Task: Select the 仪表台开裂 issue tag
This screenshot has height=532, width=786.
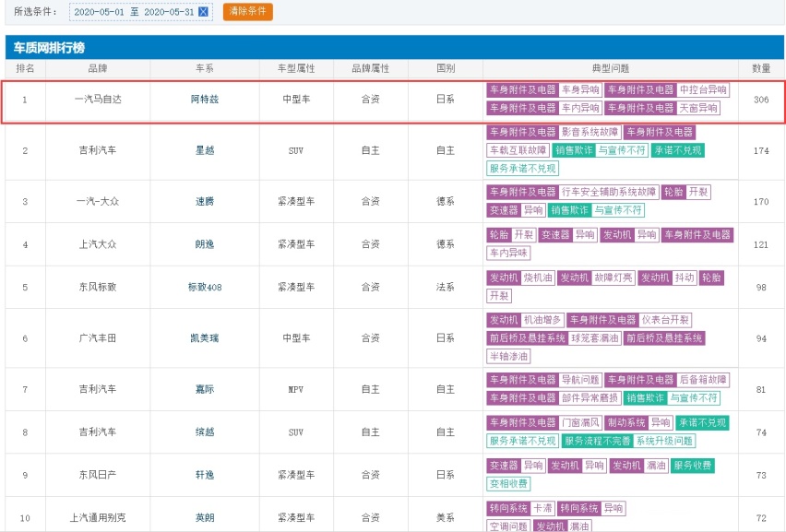Action: click(x=665, y=321)
